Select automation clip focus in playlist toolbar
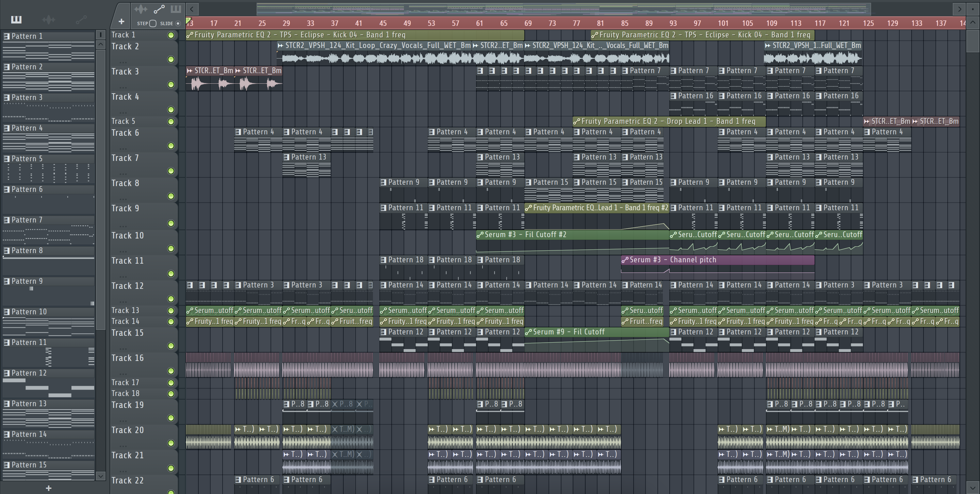This screenshot has width=980, height=494. (x=159, y=9)
